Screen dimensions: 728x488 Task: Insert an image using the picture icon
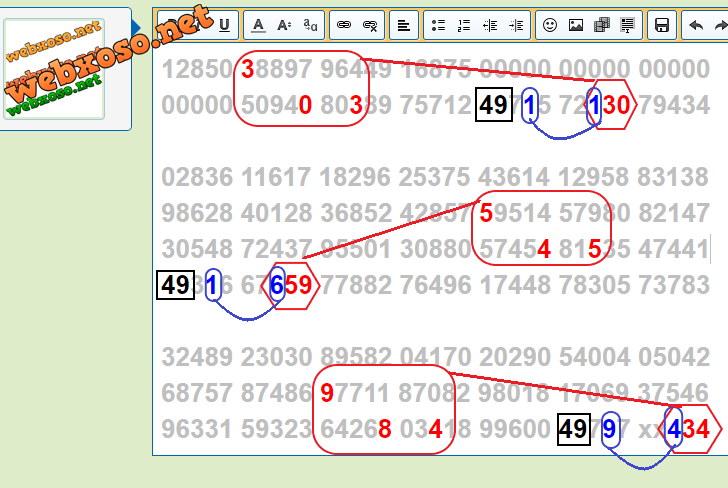[575, 25]
